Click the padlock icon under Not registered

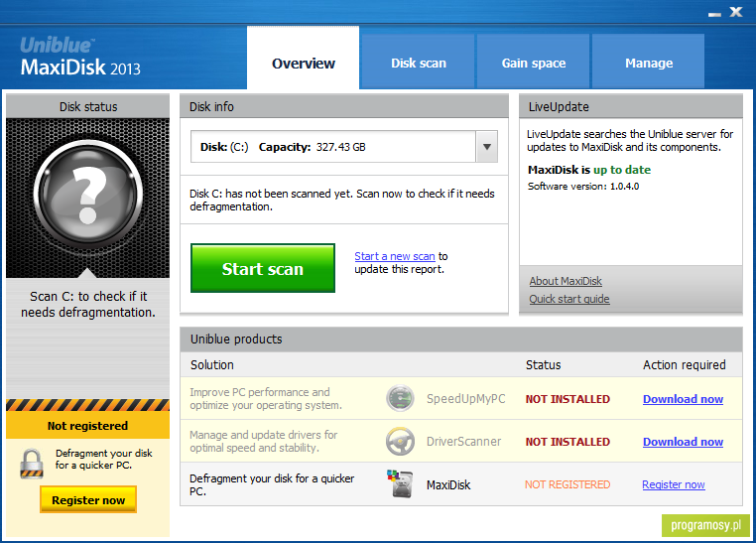(32, 464)
